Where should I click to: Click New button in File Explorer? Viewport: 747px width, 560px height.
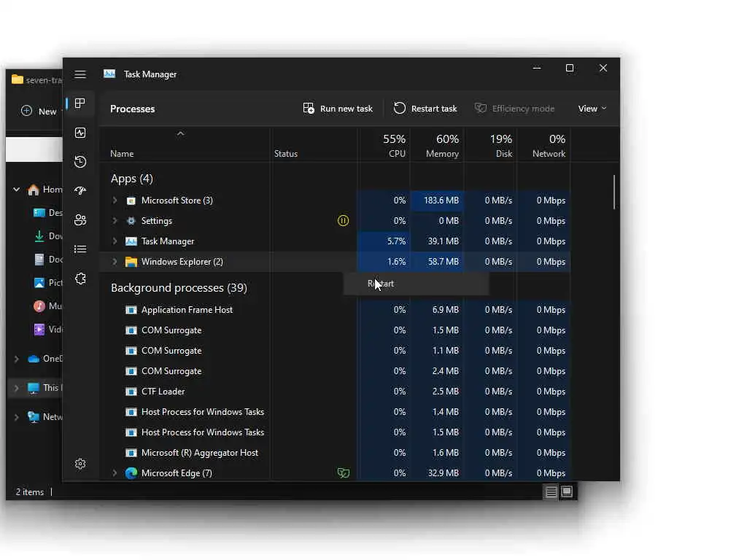pos(39,112)
